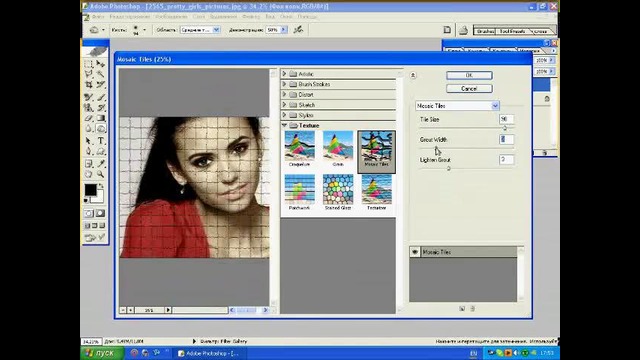Select the Move tool in toolbox
Viewport: 640px width, 360px height.
pyautogui.click(x=101, y=64)
